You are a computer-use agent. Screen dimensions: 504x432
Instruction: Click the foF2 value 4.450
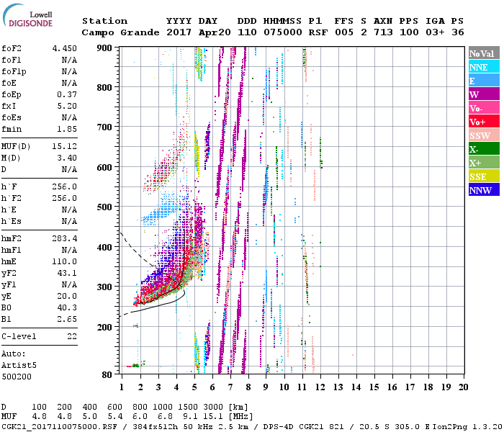tap(65, 48)
